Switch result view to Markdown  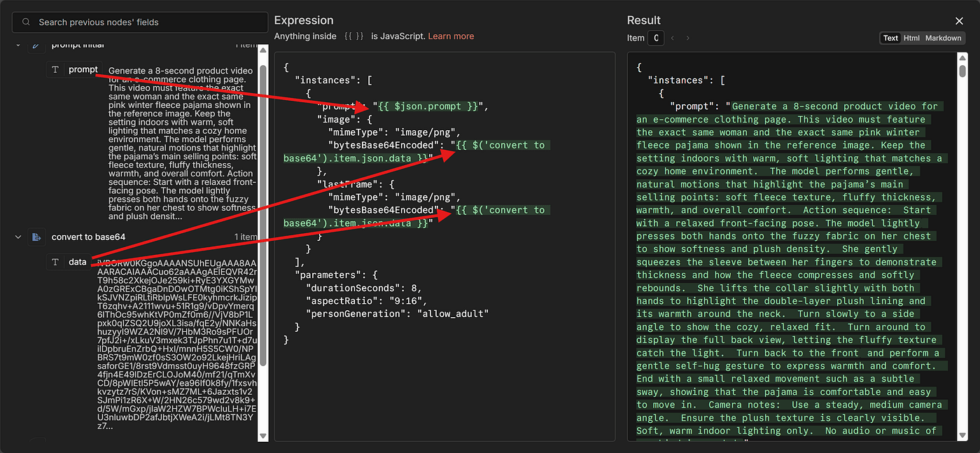943,38
